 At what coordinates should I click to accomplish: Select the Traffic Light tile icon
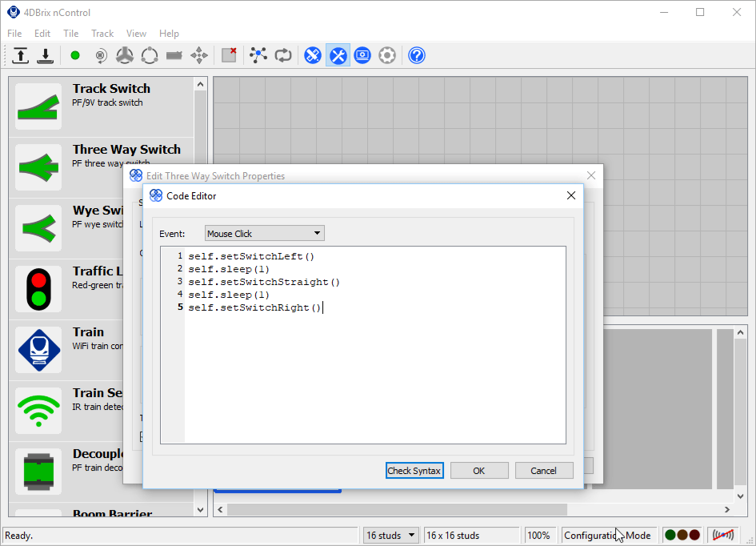tap(38, 289)
